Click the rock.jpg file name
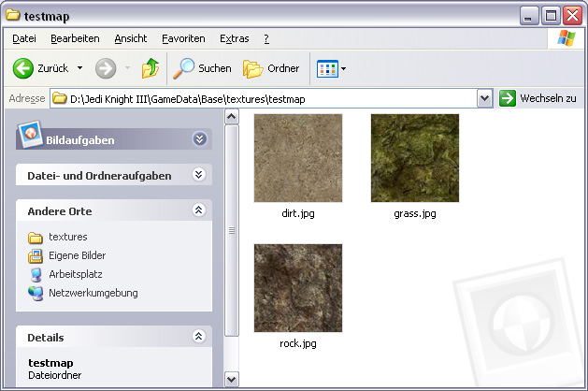This screenshot has height=391, width=588. click(x=298, y=343)
